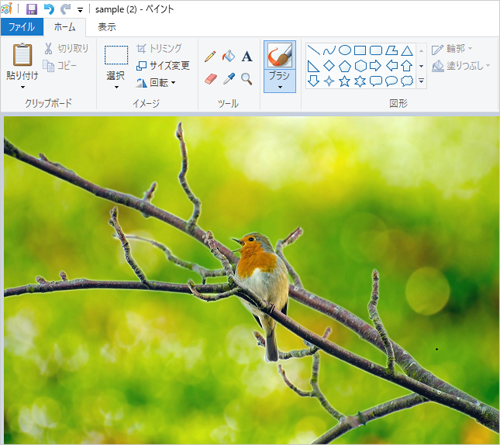Save the file using the floppy disk icon

(31, 9)
